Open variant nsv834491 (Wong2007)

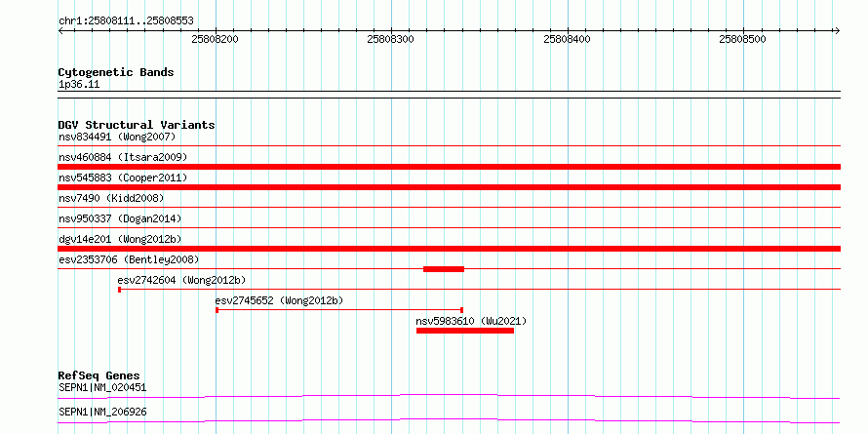[x=117, y=137]
